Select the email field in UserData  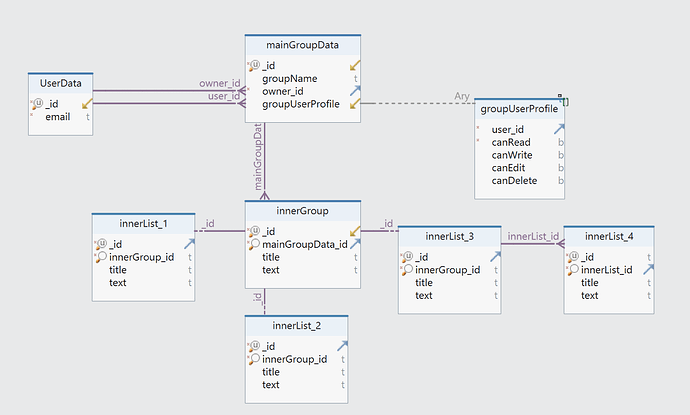point(58,116)
